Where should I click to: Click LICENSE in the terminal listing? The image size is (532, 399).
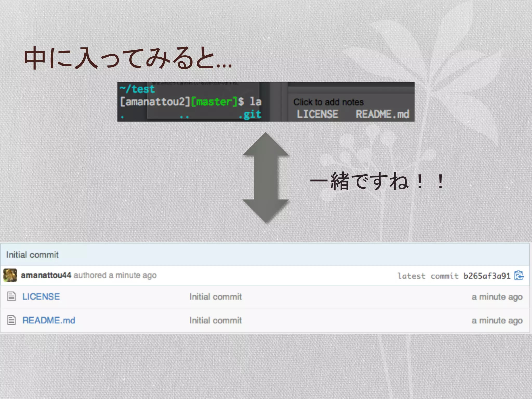[317, 114]
